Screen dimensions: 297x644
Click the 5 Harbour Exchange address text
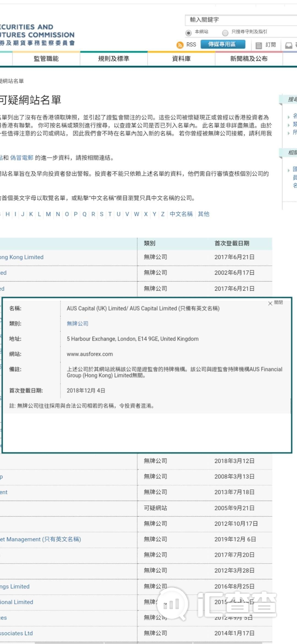coord(133,339)
